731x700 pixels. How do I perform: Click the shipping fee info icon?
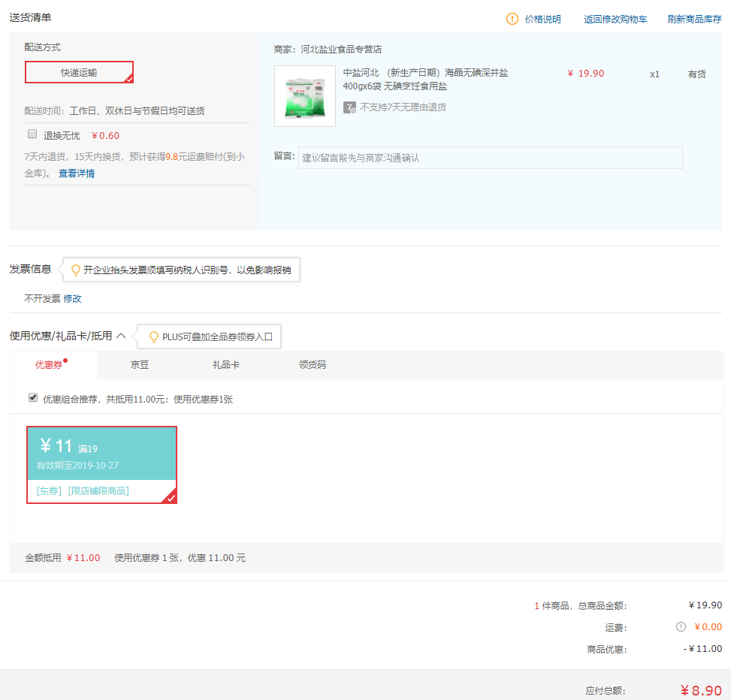pyautogui.click(x=681, y=627)
